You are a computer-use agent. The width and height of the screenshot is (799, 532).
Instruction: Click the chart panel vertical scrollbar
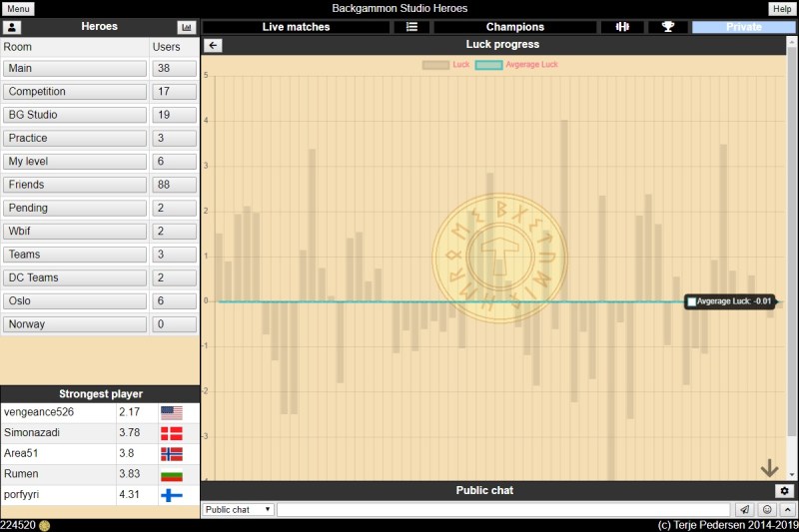[791, 242]
